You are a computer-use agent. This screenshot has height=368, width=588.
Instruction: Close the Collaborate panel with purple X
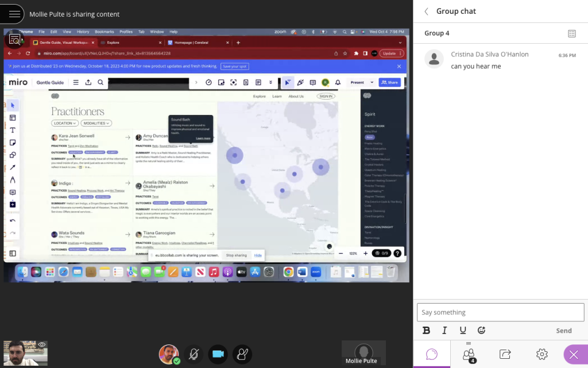(574, 354)
